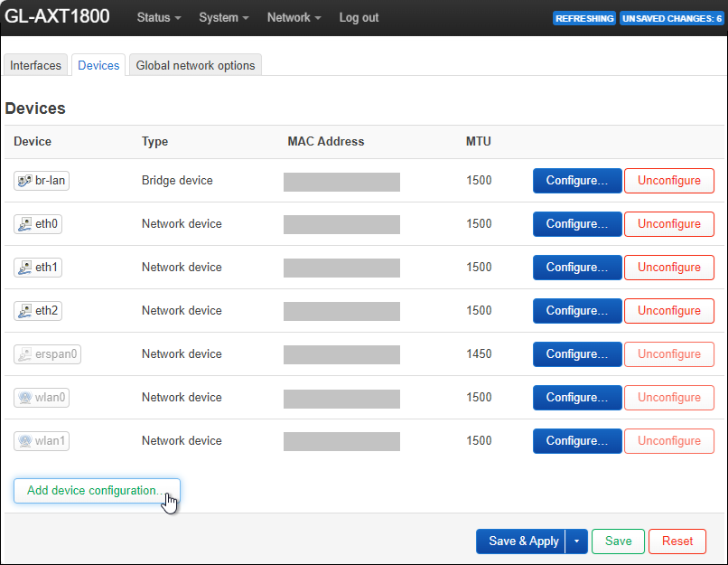Expand the Save & Apply arrow dropdown
Screen dimensions: 728x565
click(576, 541)
